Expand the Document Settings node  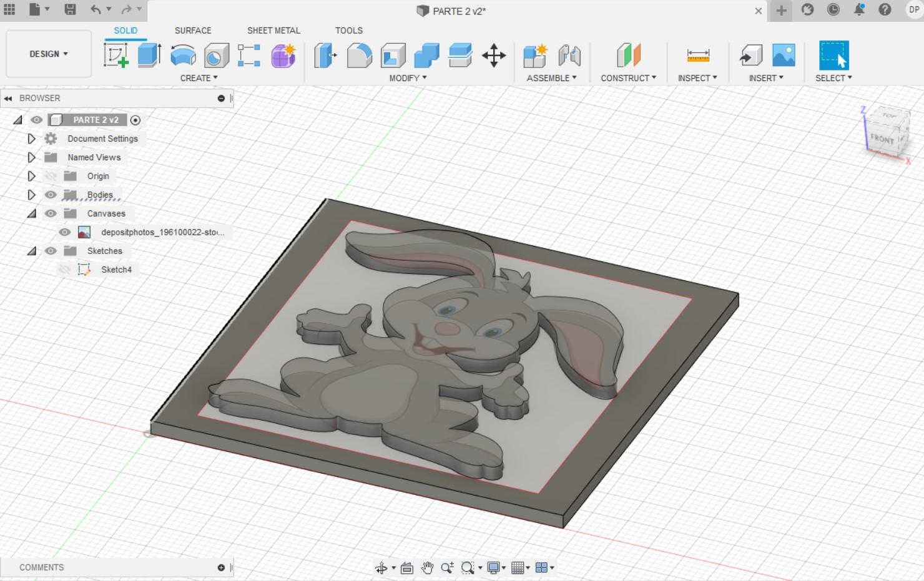[x=31, y=139]
